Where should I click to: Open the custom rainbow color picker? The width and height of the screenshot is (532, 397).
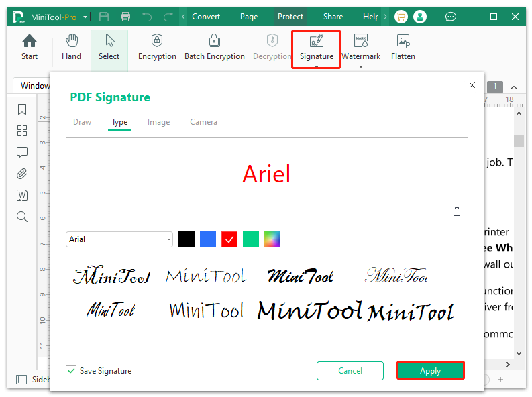pos(272,239)
